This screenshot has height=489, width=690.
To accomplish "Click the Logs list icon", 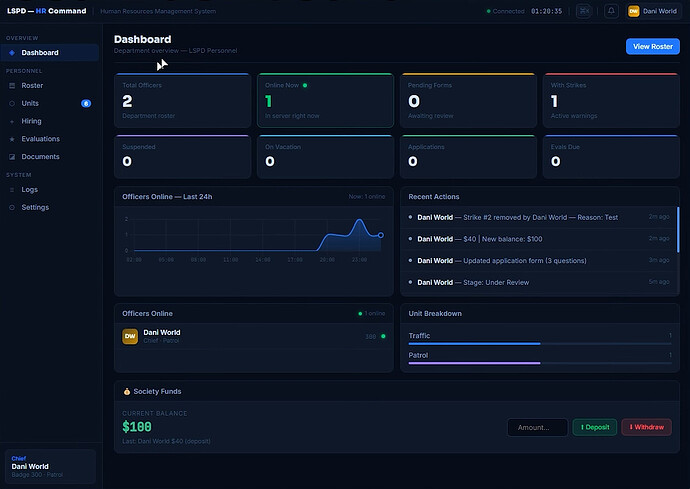I will [12, 190].
